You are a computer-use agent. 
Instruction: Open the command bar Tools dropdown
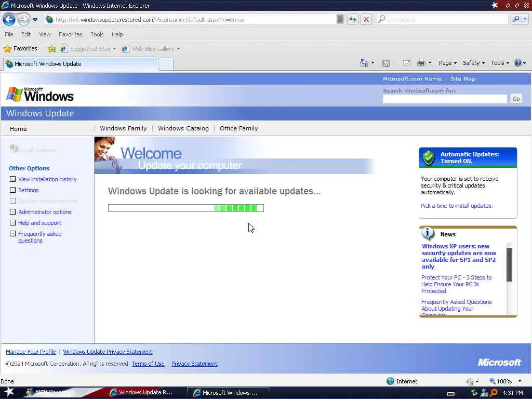pyautogui.click(x=500, y=63)
